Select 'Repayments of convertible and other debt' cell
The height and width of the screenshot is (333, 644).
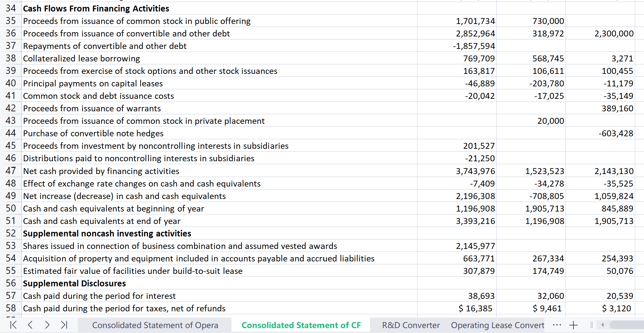click(x=219, y=46)
